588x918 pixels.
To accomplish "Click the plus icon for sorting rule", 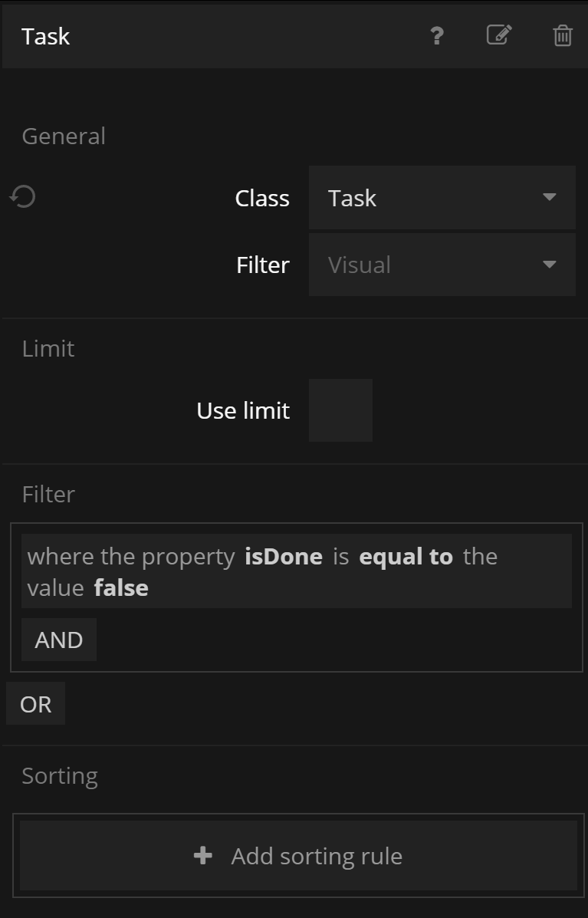I will [203, 855].
